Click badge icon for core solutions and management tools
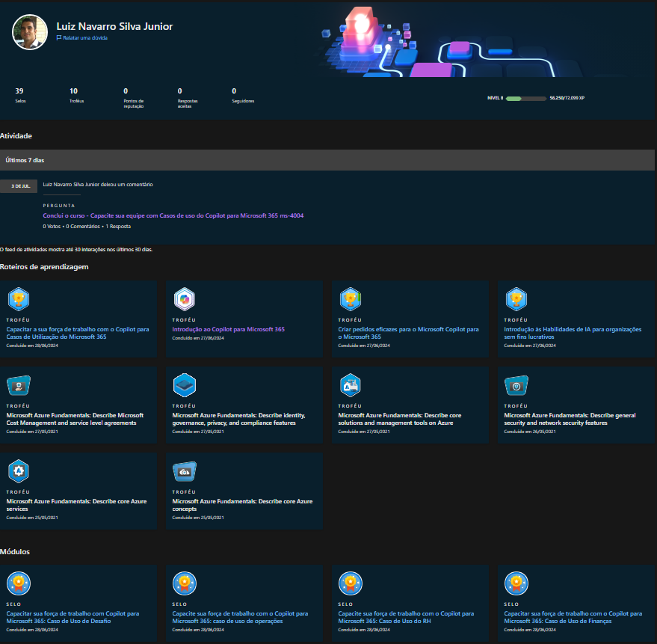Screen dimensions: 657x644 point(351,385)
